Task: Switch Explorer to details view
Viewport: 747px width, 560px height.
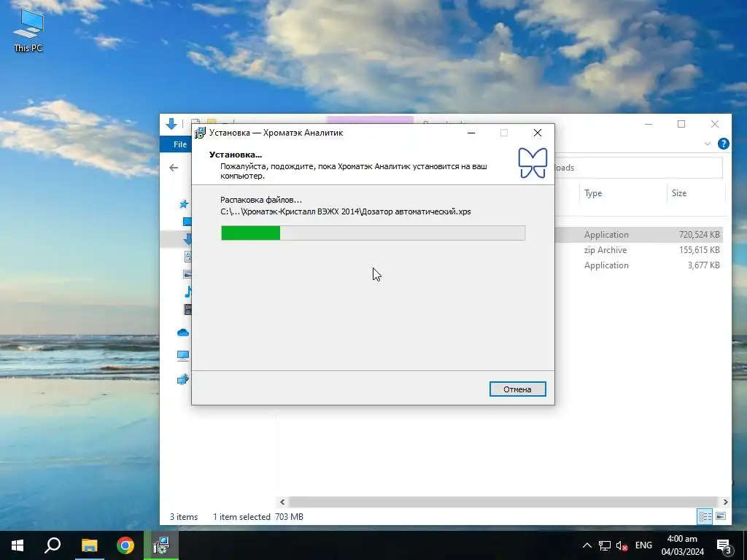Action: pos(705,516)
